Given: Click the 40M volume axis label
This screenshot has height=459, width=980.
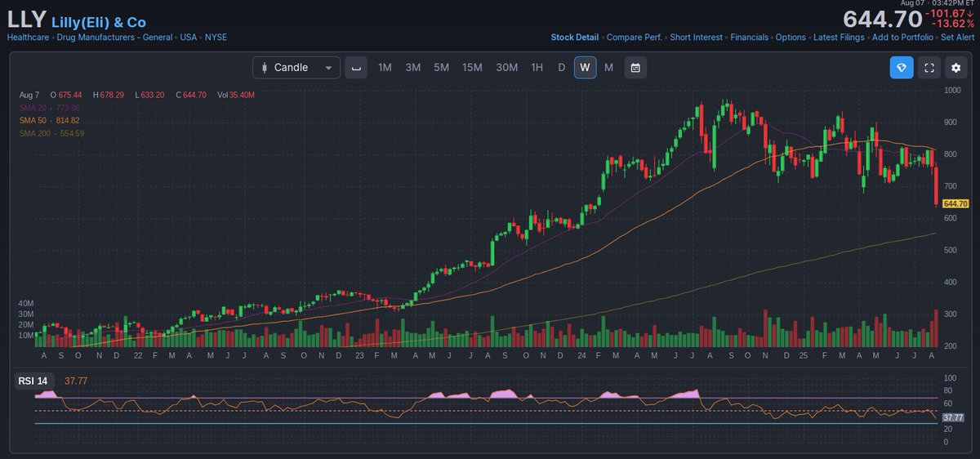Looking at the screenshot, I should [x=26, y=303].
